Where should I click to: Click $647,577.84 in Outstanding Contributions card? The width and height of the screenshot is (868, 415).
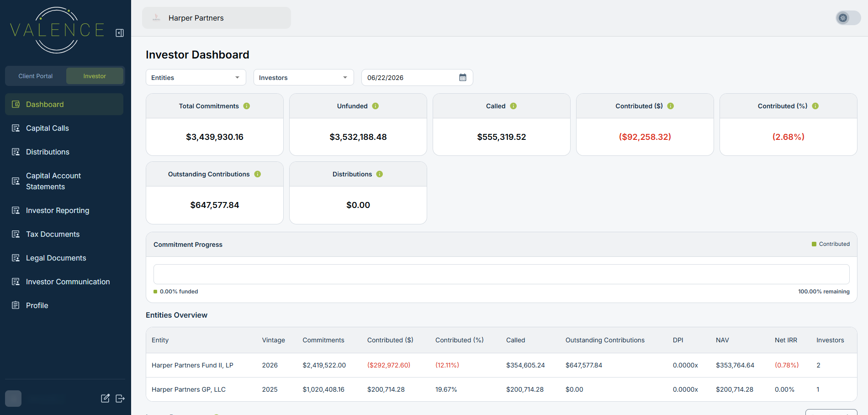[215, 205]
